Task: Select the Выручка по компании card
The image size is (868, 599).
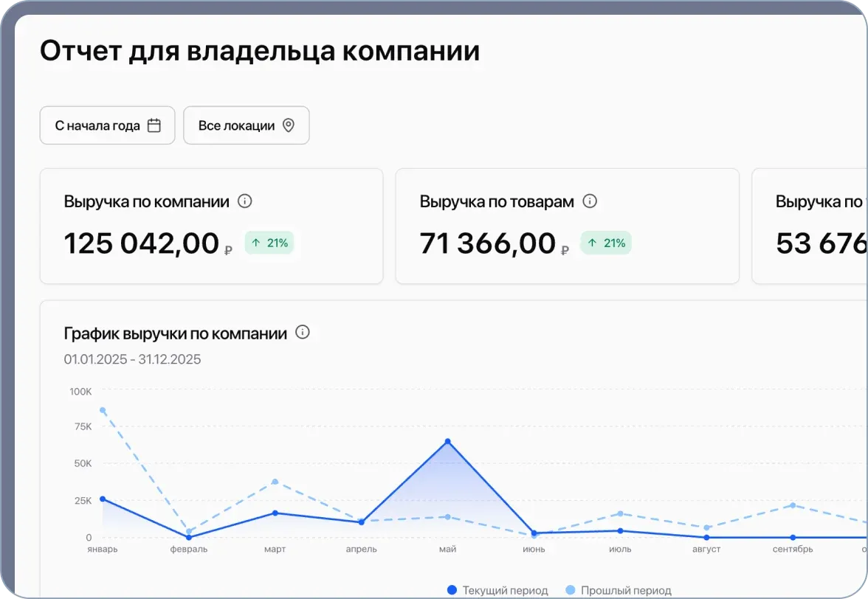Action: click(211, 226)
